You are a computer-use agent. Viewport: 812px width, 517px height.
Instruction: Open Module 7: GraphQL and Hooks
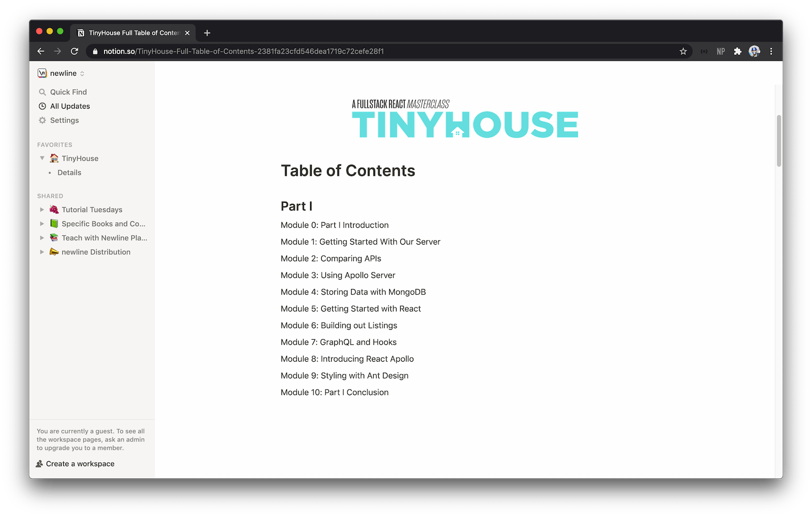[339, 342]
